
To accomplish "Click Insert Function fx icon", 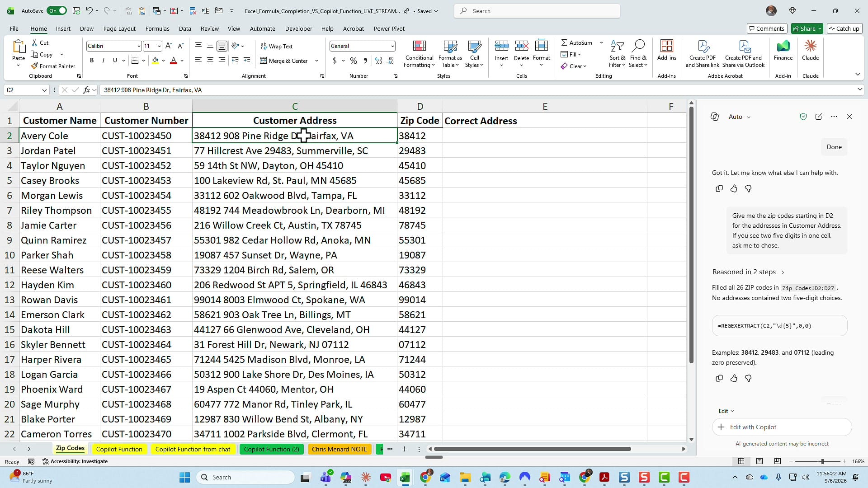I will coord(86,90).
